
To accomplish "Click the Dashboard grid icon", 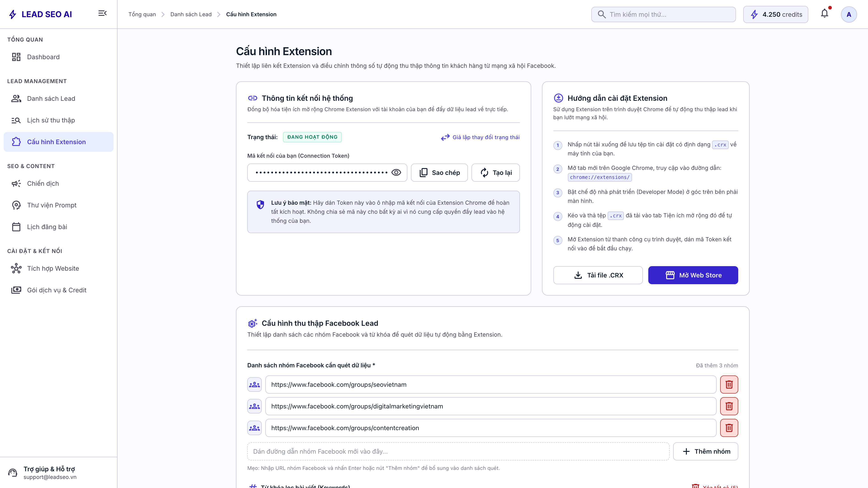I will coord(16,57).
